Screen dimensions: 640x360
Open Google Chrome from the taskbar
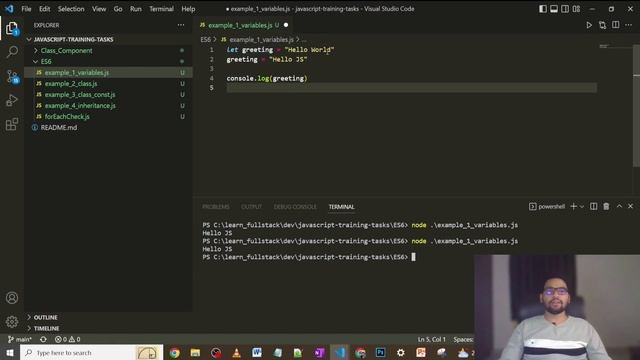coord(175,353)
